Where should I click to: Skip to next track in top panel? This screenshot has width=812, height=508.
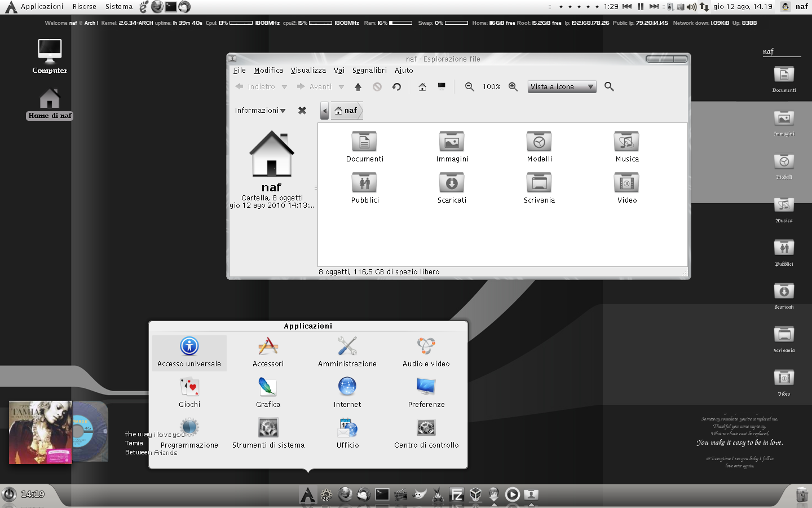(654, 7)
